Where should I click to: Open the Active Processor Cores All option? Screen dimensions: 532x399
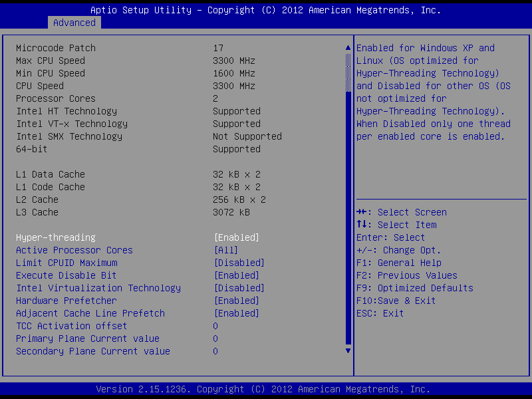pyautogui.click(x=225, y=250)
